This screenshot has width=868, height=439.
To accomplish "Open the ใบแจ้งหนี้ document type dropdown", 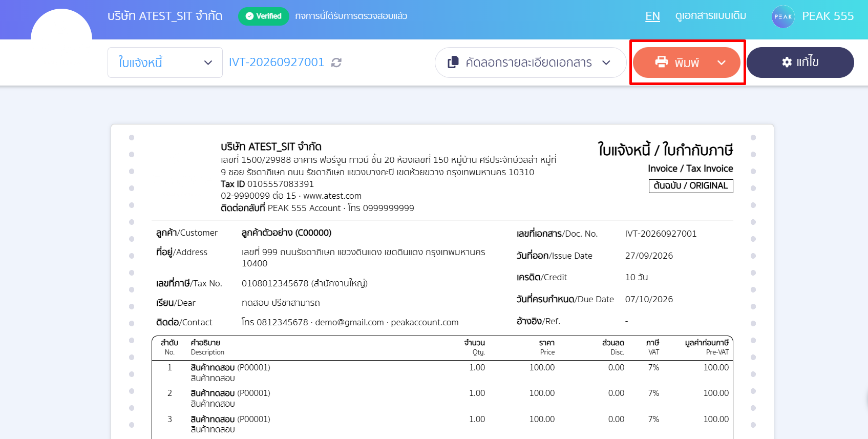I will (165, 62).
